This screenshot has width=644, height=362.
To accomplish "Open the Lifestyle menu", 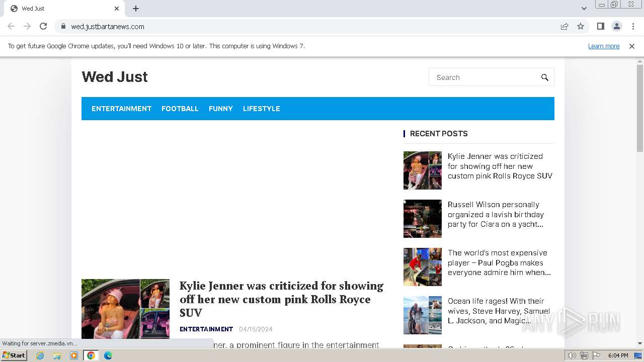I will [262, 109].
